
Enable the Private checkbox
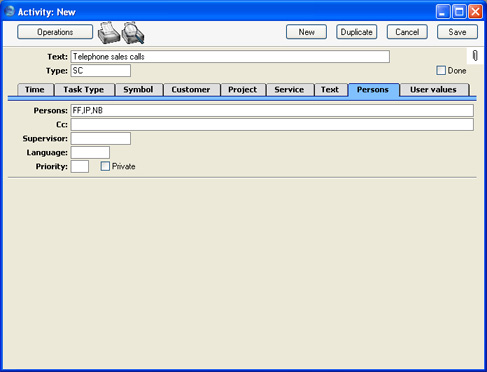[x=105, y=166]
